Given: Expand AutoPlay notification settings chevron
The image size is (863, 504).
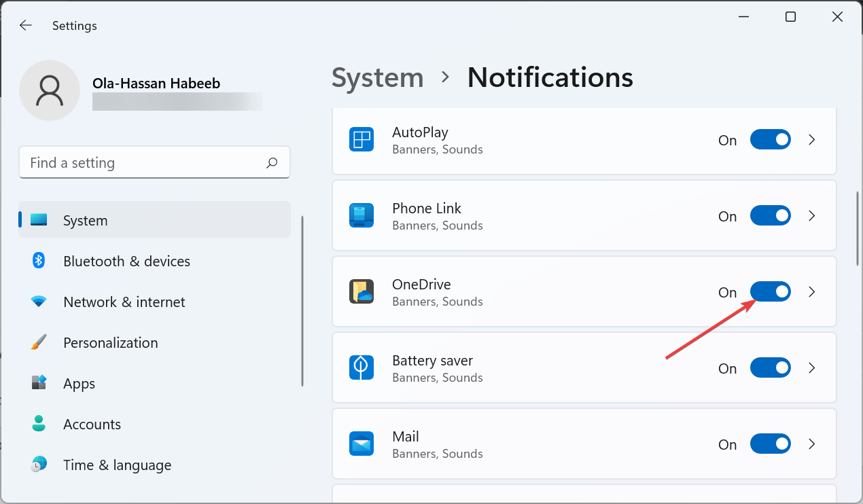Looking at the screenshot, I should coord(812,140).
